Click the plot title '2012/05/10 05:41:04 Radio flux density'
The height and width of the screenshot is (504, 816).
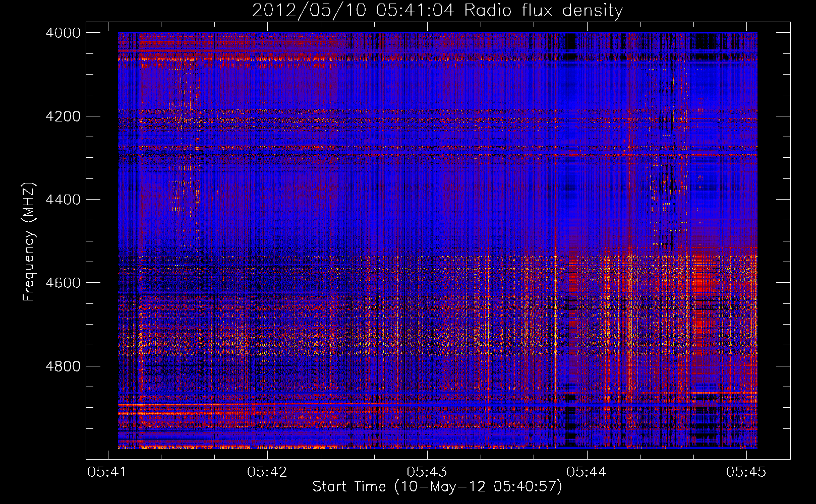pos(437,11)
